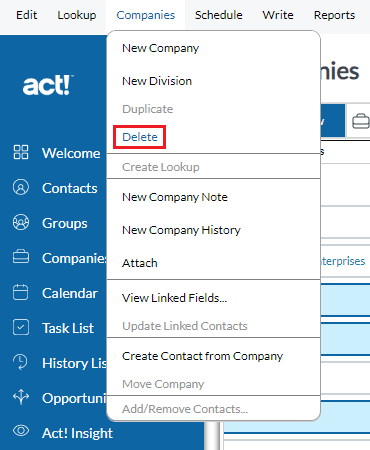Go to History List in sidebar
The height and width of the screenshot is (450, 370).
pos(74,363)
